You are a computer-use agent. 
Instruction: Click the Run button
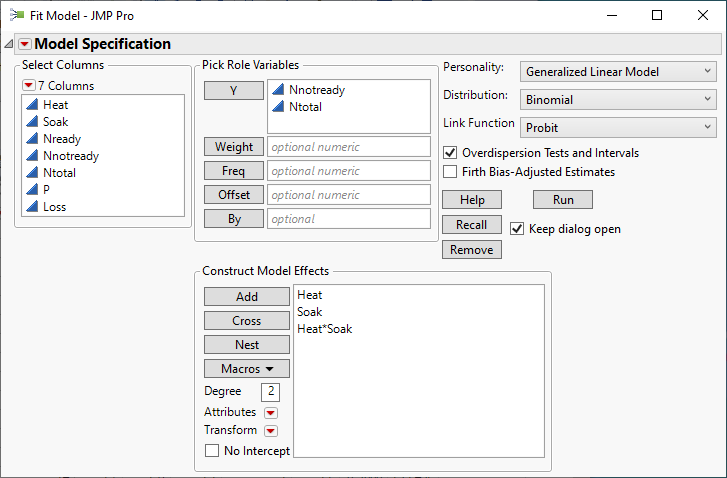(x=564, y=200)
